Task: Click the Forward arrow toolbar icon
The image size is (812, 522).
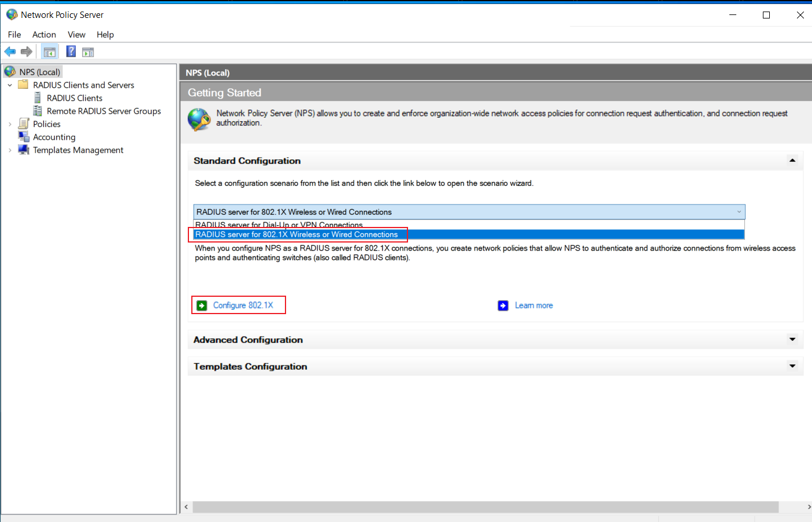Action: tap(27, 52)
